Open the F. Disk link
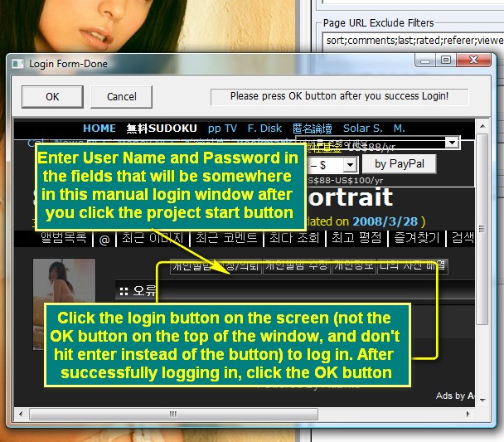The width and height of the screenshot is (504, 442). click(264, 129)
